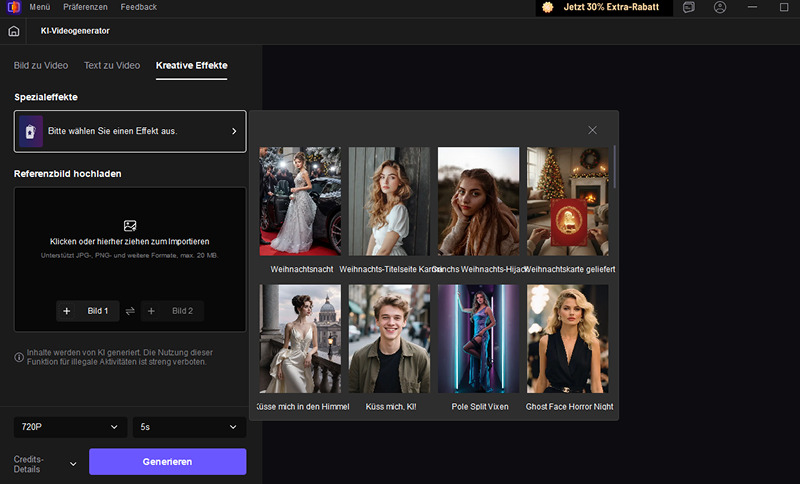Open the user account profile icon
The width and height of the screenshot is (800, 484).
pyautogui.click(x=720, y=7)
